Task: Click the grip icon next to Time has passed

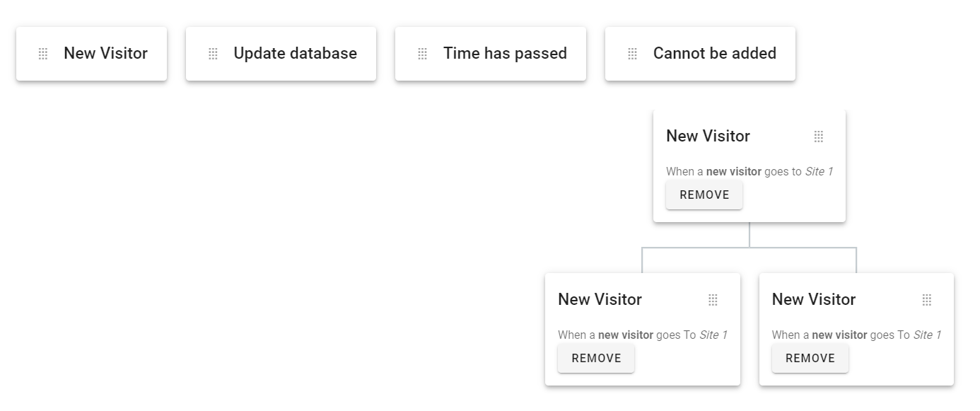Action: [x=423, y=54]
